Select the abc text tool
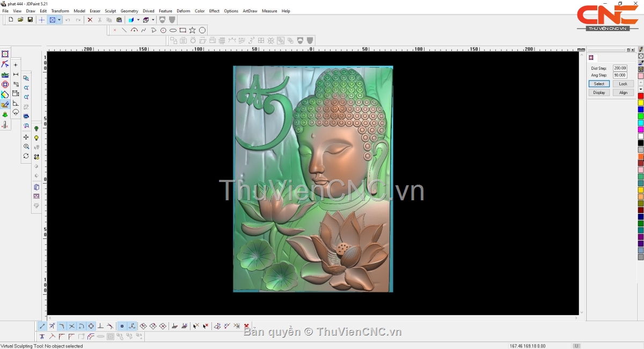 pyautogui.click(x=5, y=75)
